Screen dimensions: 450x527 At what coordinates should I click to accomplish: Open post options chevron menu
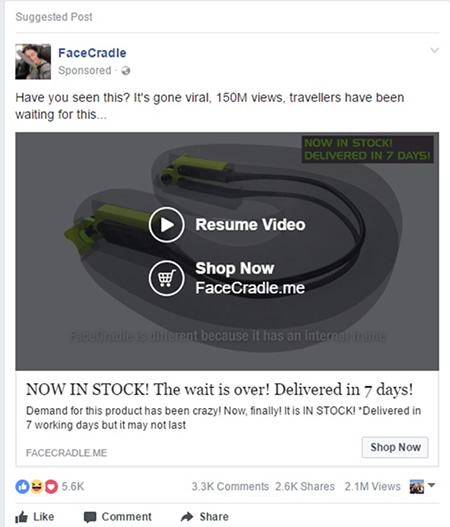coord(435,50)
